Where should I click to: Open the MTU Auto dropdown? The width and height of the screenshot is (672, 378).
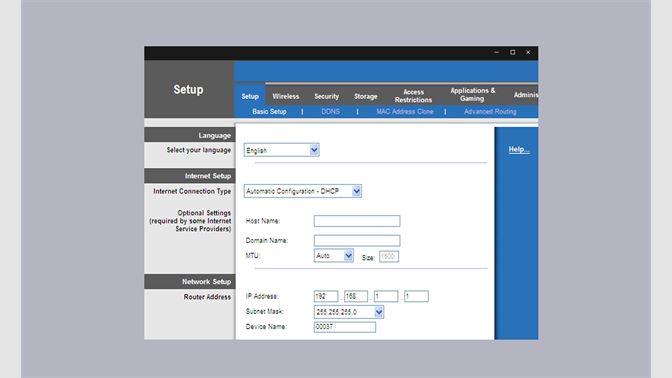[333, 256]
